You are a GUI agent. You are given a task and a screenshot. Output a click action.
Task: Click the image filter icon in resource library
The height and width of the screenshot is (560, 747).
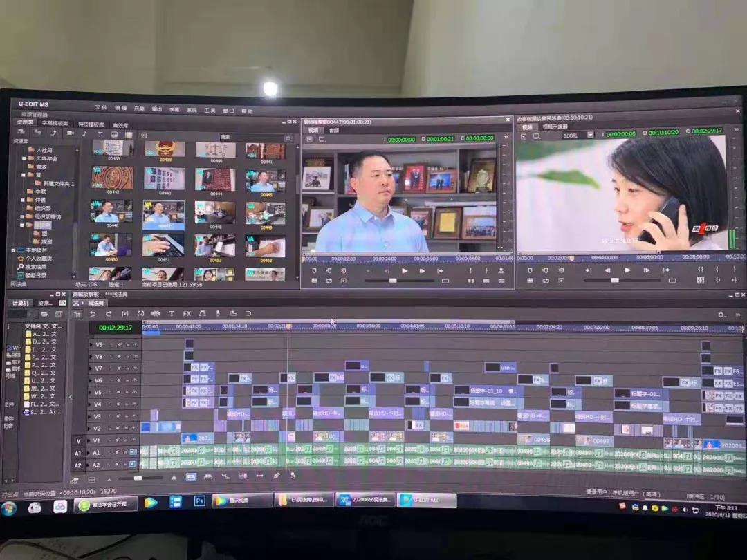114,135
